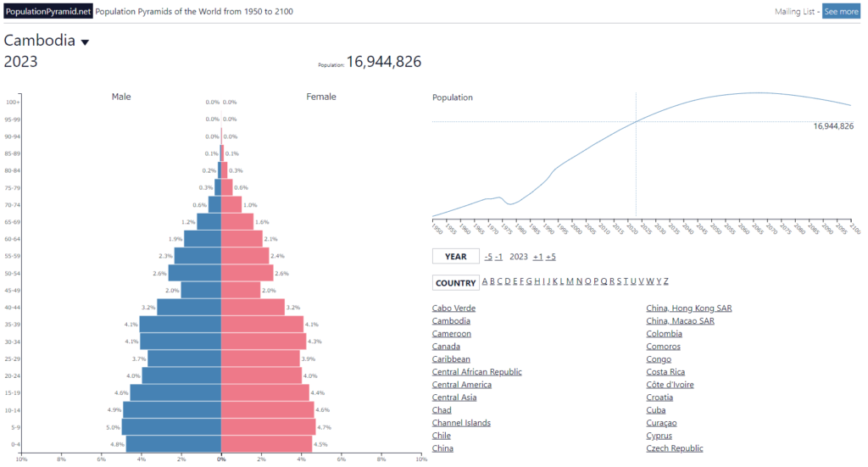Open the Cabo Verde country link
The image size is (868, 467).
[x=453, y=309]
